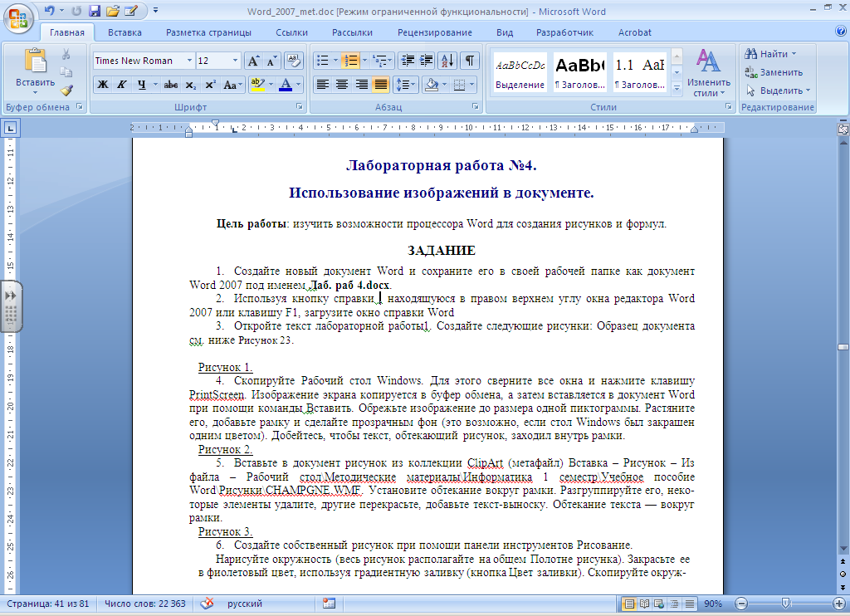Toggle bold formatting Ж
Screen dimensions: 850x616
coord(102,85)
